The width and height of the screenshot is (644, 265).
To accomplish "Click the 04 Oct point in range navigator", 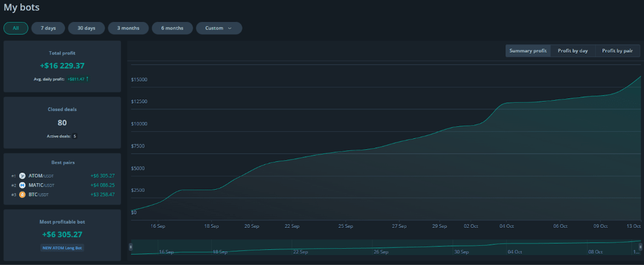I will 514,252.
